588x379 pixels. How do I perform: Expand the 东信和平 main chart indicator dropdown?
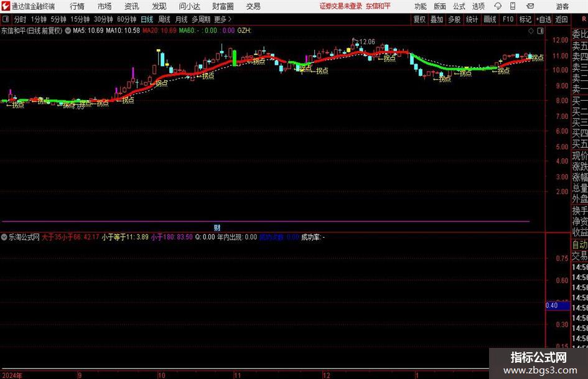pos(68,30)
